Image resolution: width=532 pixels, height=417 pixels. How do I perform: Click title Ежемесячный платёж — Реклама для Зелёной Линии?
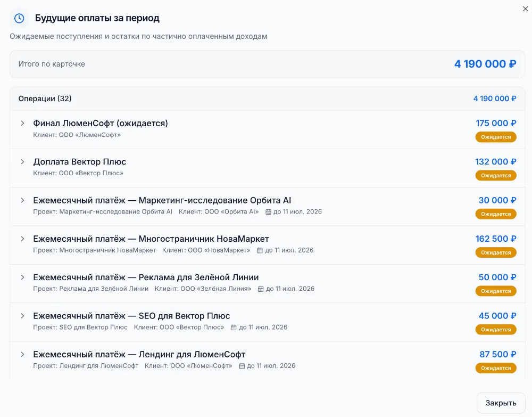tap(146, 277)
